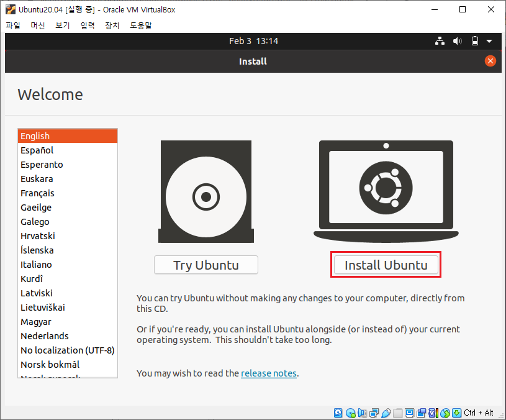The height and width of the screenshot is (420, 506).
Task: Click the display status icon
Action: coord(409,413)
